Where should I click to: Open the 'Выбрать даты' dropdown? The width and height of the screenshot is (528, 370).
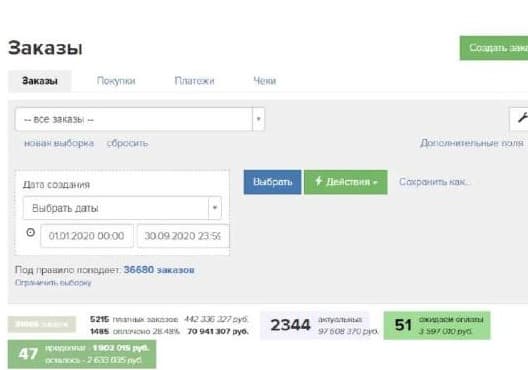[123, 208]
